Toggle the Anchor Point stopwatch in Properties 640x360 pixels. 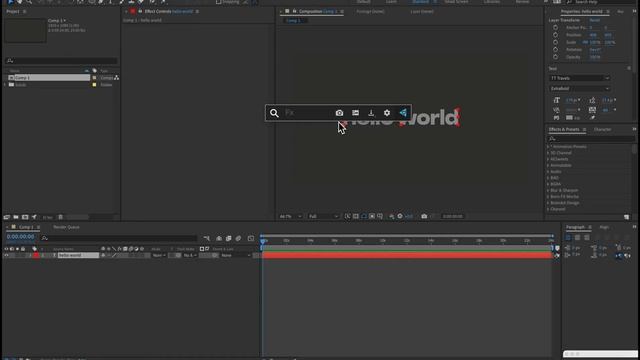[x=555, y=28]
